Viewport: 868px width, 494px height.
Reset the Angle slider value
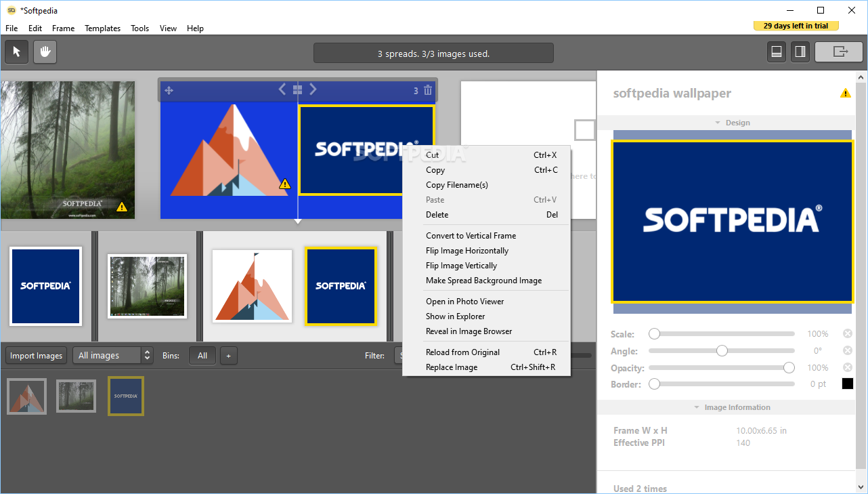(x=848, y=350)
